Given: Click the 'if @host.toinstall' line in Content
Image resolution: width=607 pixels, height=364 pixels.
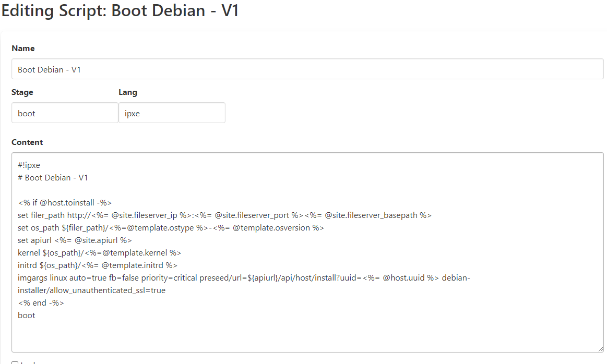Looking at the screenshot, I should pyautogui.click(x=65, y=203).
